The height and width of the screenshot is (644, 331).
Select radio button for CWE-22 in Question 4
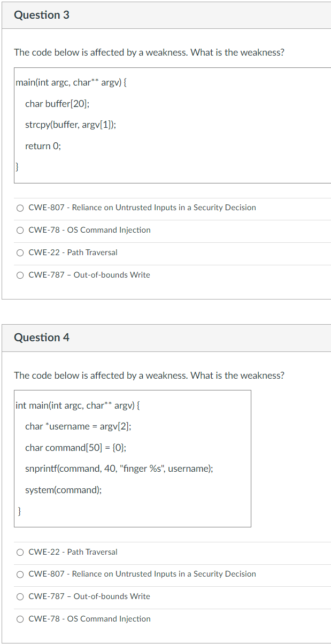pyautogui.click(x=20, y=551)
